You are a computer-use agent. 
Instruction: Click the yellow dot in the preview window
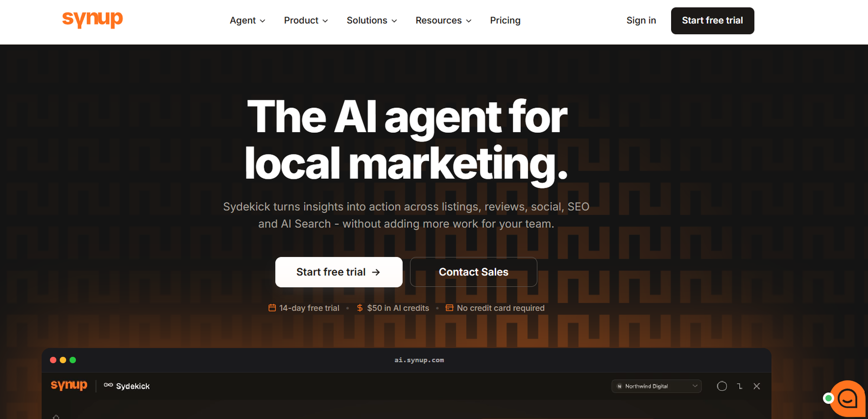click(63, 360)
